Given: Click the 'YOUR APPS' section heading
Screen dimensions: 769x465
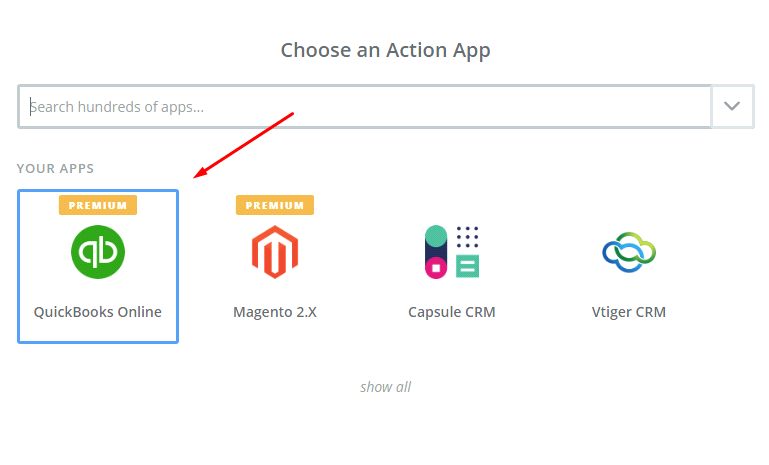Looking at the screenshot, I should click(55, 168).
